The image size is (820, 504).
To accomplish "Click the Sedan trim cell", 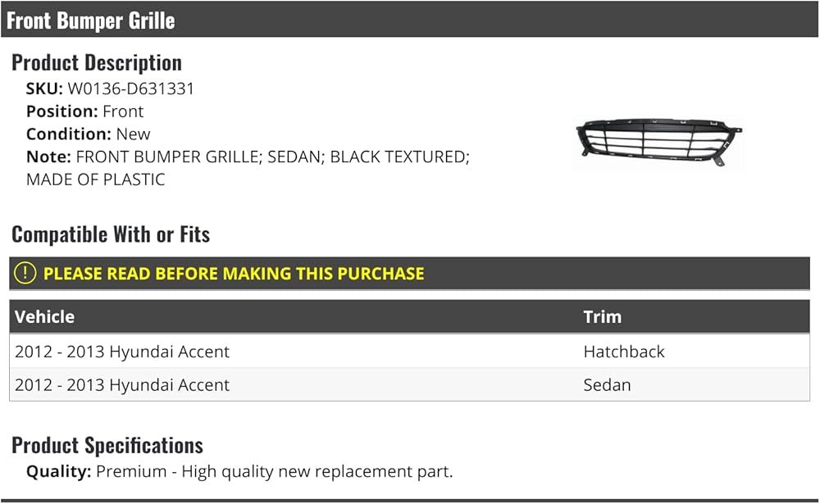I will [x=607, y=385].
